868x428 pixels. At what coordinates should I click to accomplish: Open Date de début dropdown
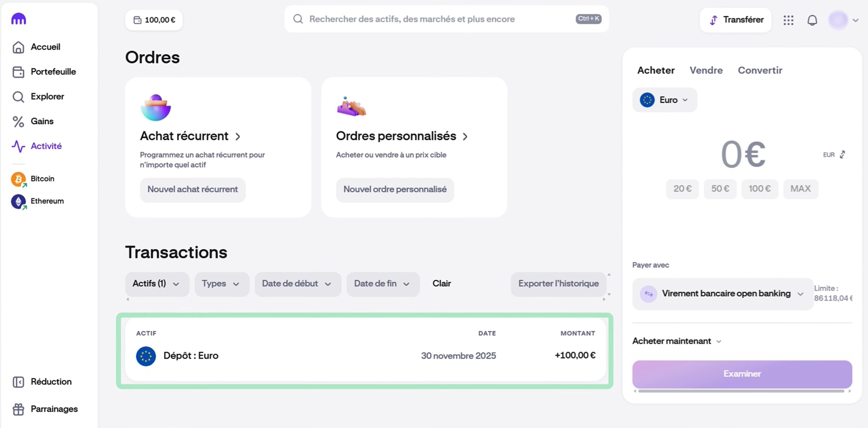click(x=297, y=284)
